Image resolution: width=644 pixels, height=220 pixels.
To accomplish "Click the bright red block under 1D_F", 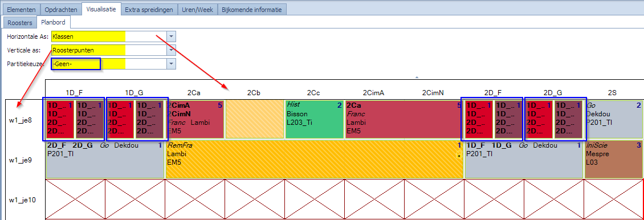I will 60,120.
